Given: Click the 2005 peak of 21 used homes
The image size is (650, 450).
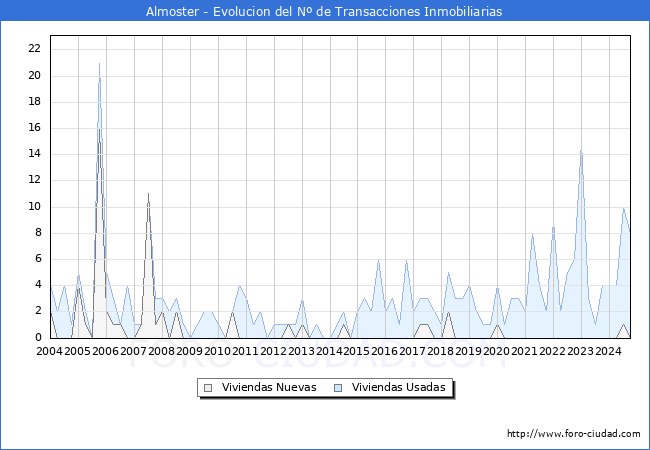Looking at the screenshot, I should tap(99, 63).
